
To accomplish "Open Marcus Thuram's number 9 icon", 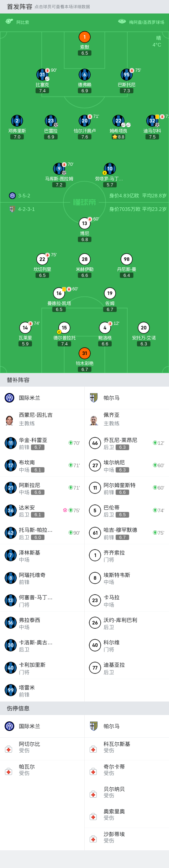I will point(59,169).
